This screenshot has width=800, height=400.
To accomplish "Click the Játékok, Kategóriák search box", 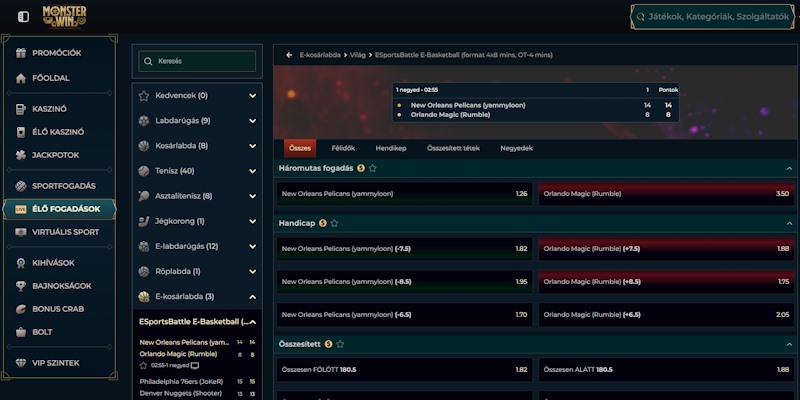I will coord(713,17).
